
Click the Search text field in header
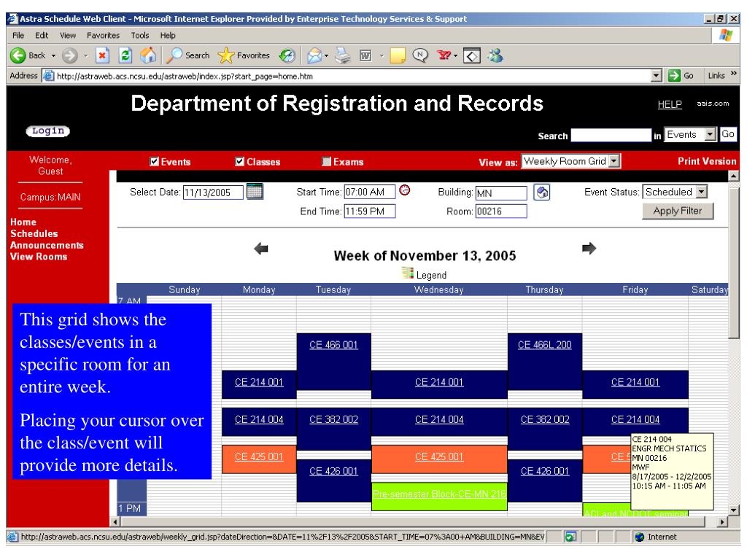click(x=611, y=135)
